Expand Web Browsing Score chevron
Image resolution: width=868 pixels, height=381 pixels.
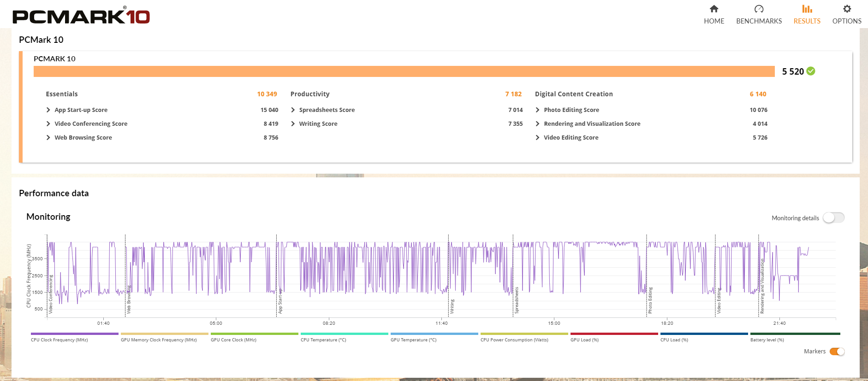[48, 137]
